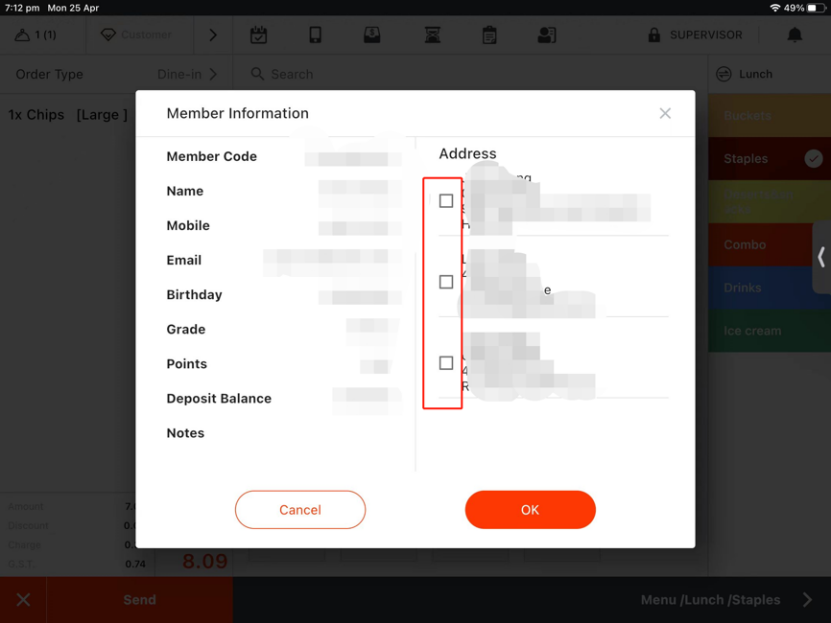Close the Member Information dialog
This screenshot has height=623, width=831.
coord(665,114)
